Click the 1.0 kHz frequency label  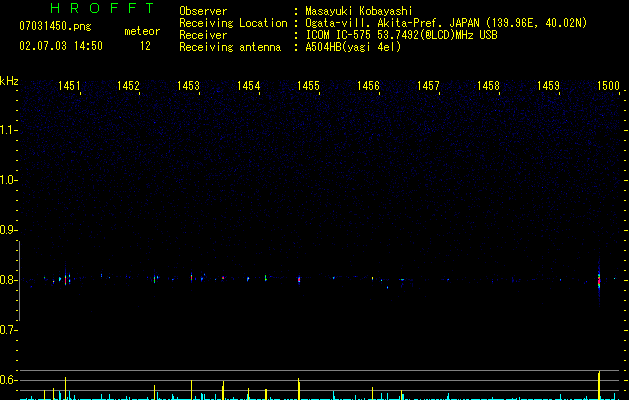click(8, 180)
